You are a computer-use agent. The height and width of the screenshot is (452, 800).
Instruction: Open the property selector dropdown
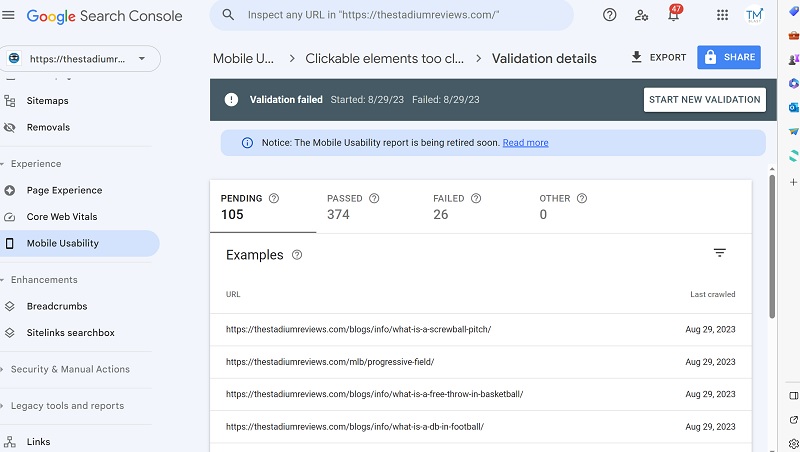pyautogui.click(x=81, y=59)
